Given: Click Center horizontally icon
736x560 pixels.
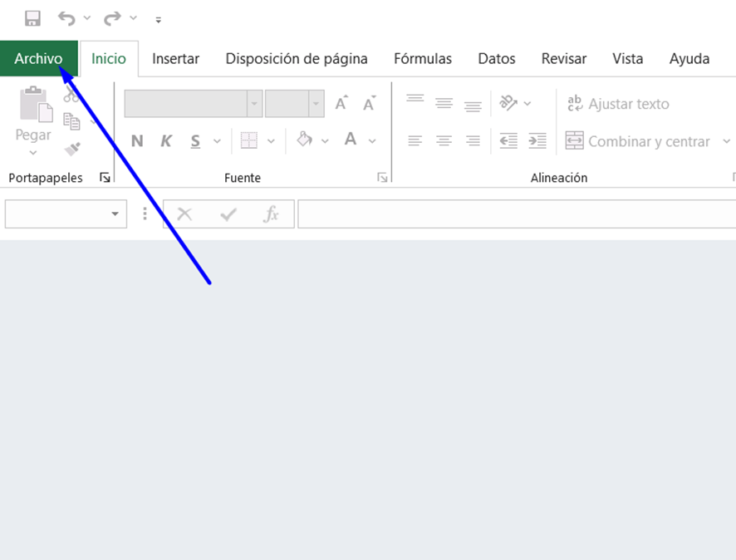Looking at the screenshot, I should point(444,140).
